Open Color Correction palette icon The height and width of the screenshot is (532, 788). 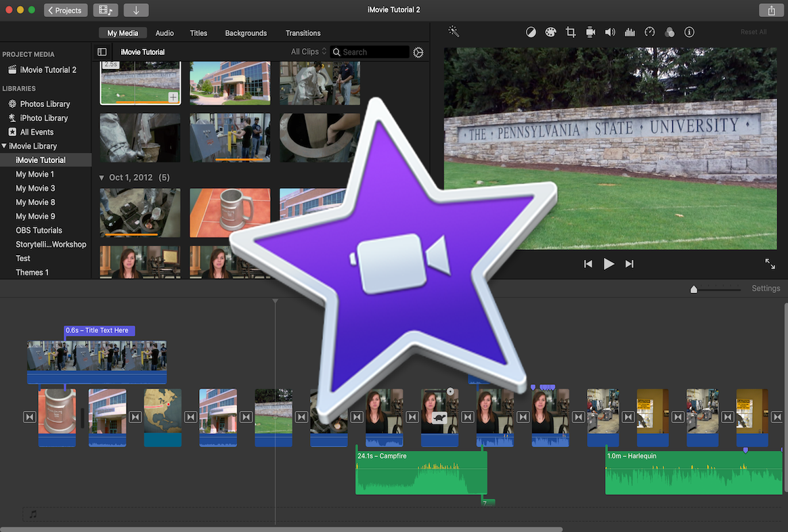tap(551, 32)
